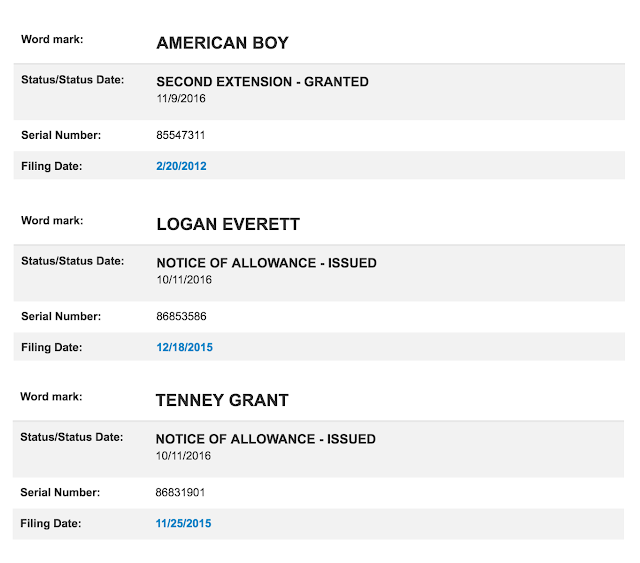640x563 pixels.
Task: Open the 12/18/2015 filing date link
Action: [x=184, y=348]
